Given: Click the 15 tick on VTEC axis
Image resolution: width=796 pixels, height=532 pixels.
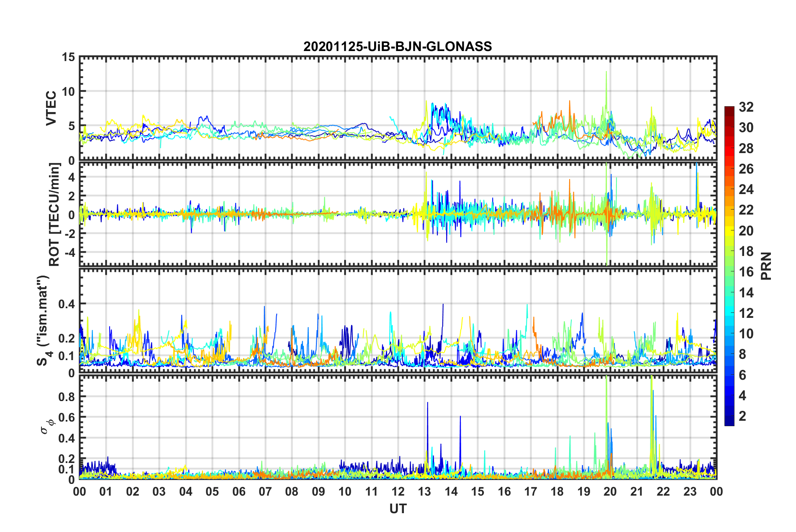Looking at the screenshot, I should [x=68, y=57].
